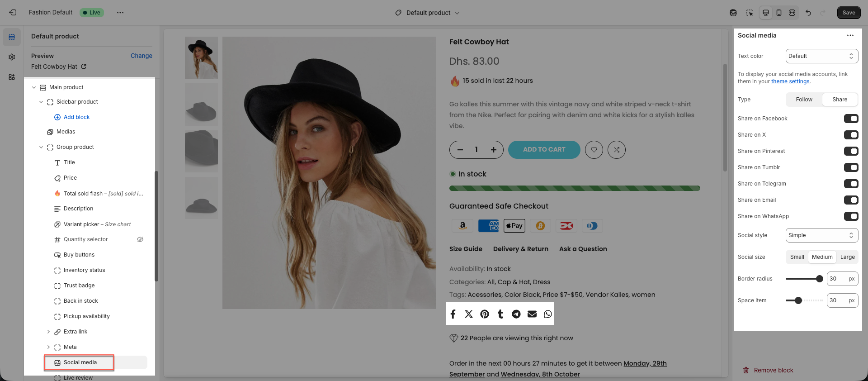Toggle Share on WhatsApp switch
The width and height of the screenshot is (868, 381).
click(x=851, y=216)
